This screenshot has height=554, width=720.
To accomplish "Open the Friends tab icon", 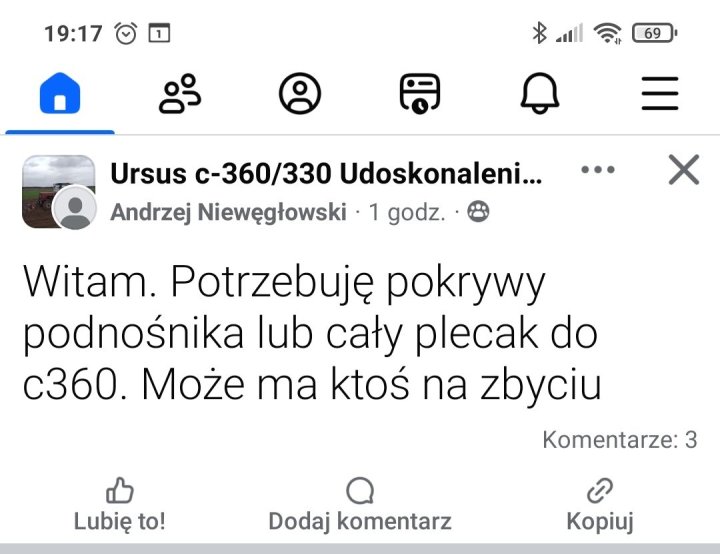I will tap(180, 94).
